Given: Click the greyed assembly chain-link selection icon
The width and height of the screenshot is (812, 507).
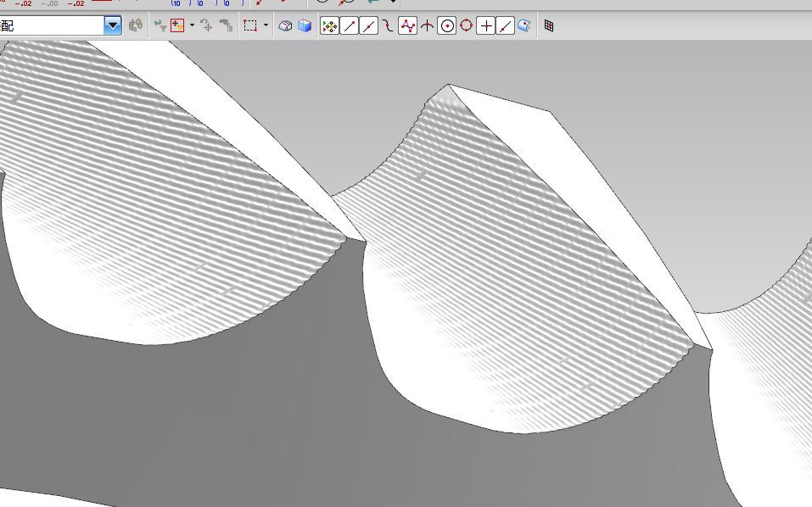Looking at the screenshot, I should [136, 25].
